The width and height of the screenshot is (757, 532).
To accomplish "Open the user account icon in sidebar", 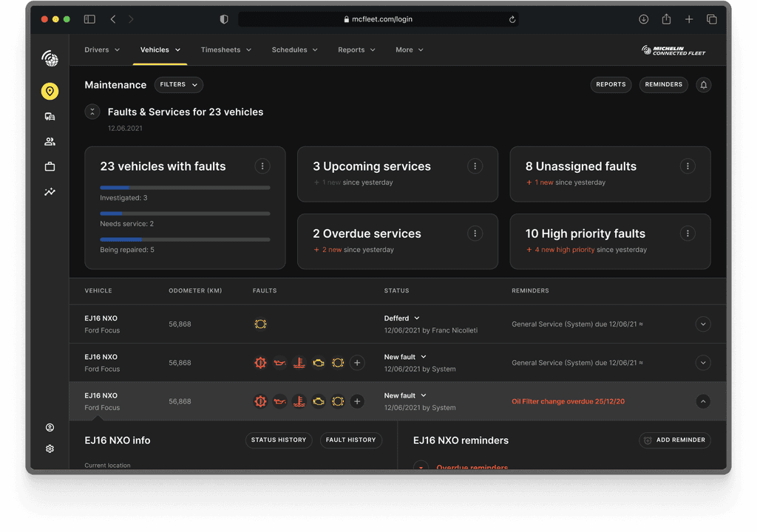I will pos(50,427).
